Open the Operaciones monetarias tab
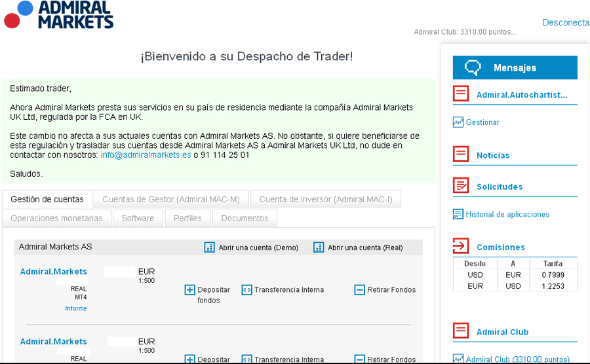Image resolution: width=590 pixels, height=364 pixels. point(56,218)
